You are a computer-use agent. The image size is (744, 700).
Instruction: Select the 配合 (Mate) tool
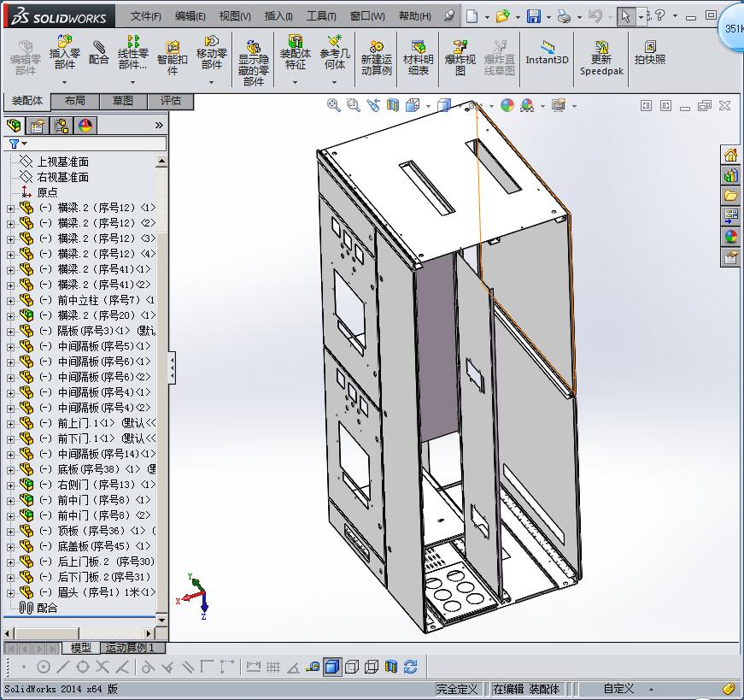[x=99, y=52]
